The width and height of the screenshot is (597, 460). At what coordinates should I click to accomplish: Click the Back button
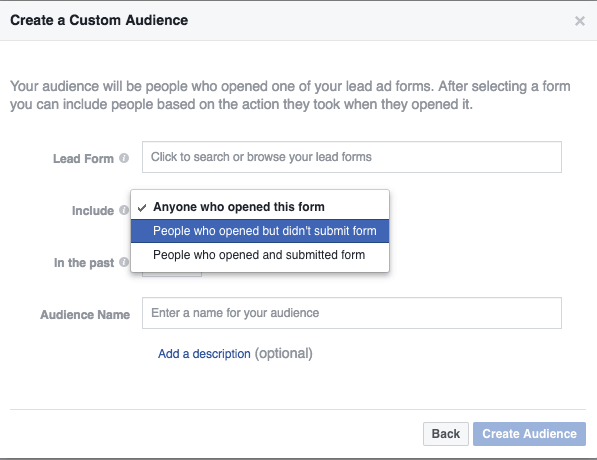pos(445,434)
